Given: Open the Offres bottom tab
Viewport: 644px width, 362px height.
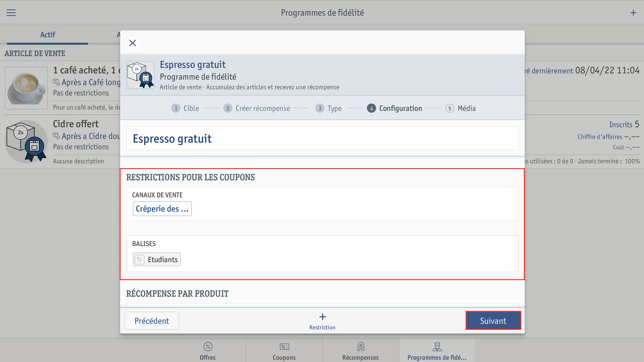Looking at the screenshot, I should 208,351.
